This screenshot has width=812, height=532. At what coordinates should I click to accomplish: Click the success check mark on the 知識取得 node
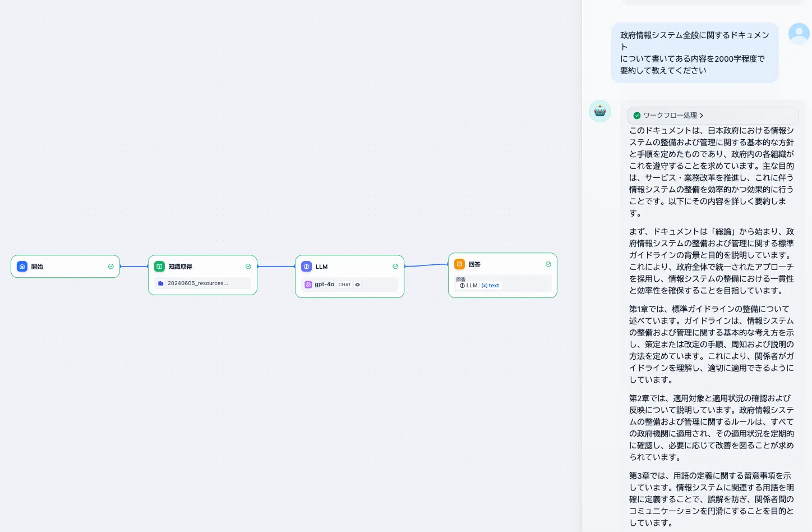pos(248,267)
